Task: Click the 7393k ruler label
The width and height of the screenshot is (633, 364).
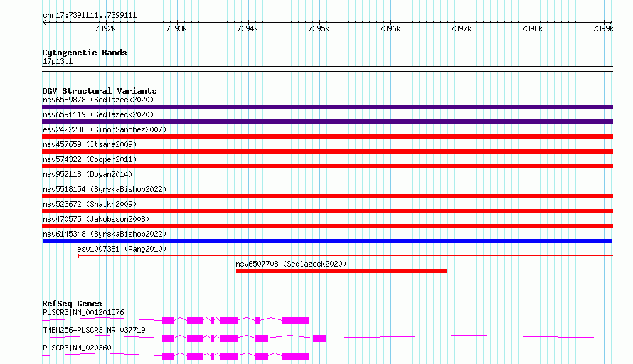Action: pos(176,28)
